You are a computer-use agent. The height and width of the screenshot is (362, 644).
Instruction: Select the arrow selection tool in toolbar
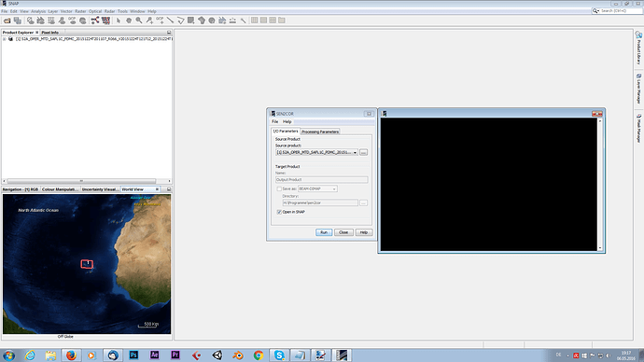(119, 21)
